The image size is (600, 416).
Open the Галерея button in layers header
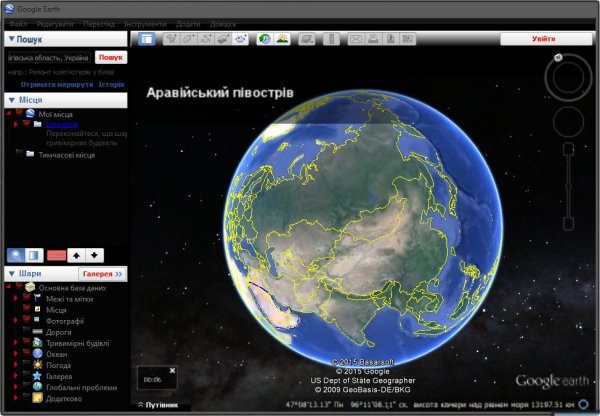coord(103,274)
